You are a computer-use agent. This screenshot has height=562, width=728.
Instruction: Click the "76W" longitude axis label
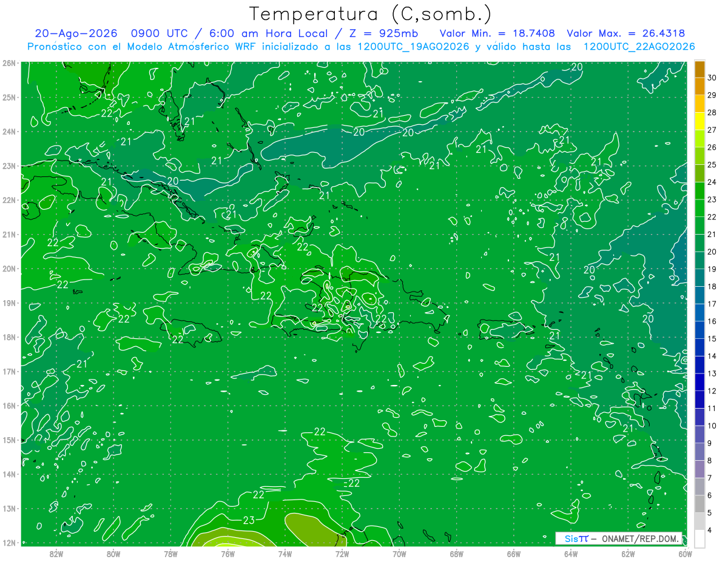tap(228, 553)
